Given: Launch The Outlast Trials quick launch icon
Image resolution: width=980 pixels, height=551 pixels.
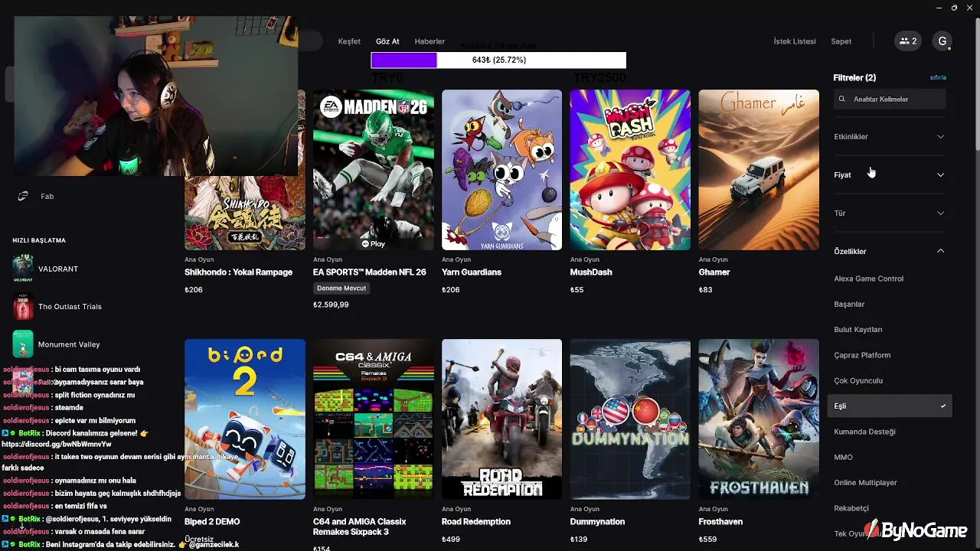Looking at the screenshot, I should point(23,306).
